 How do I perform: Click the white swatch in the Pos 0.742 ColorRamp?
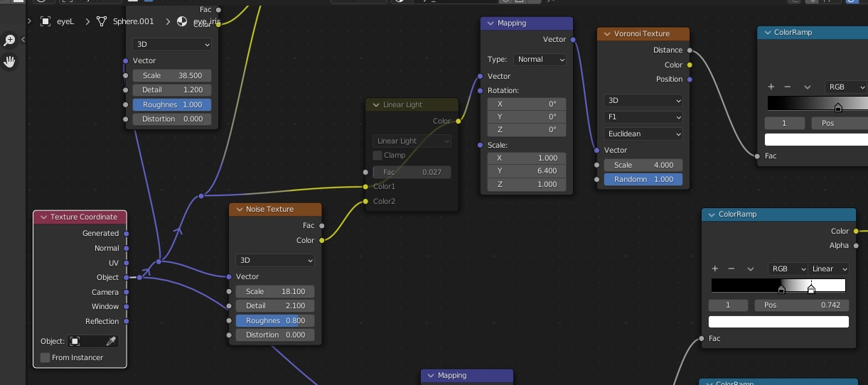[x=778, y=322]
